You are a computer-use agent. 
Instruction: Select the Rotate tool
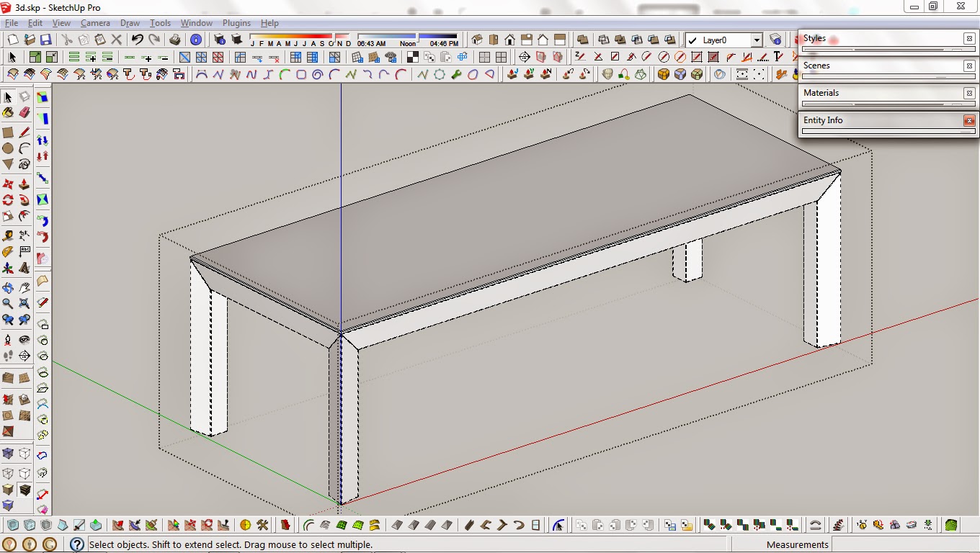(7, 199)
